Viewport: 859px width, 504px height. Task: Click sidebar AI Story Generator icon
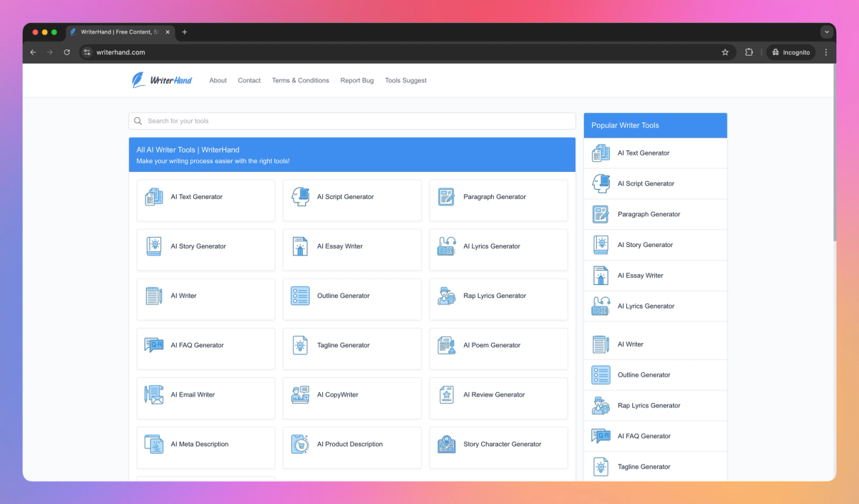click(x=601, y=245)
